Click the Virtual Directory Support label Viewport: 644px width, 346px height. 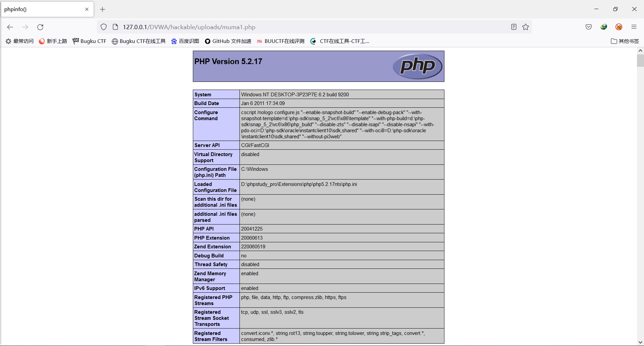click(213, 157)
